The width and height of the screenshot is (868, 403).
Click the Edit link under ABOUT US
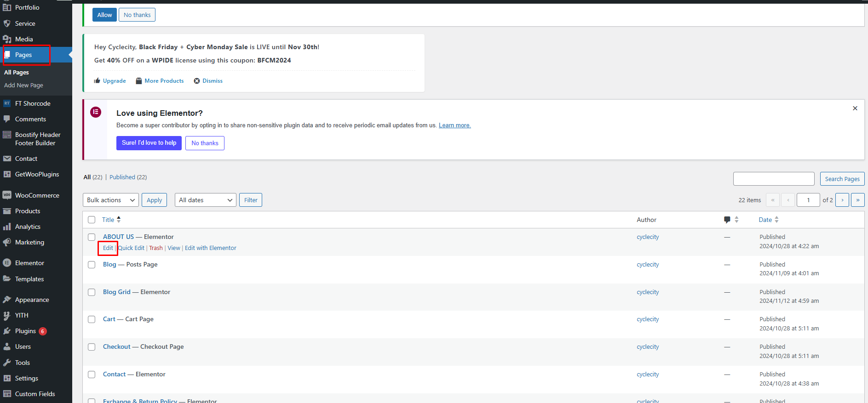tap(108, 248)
